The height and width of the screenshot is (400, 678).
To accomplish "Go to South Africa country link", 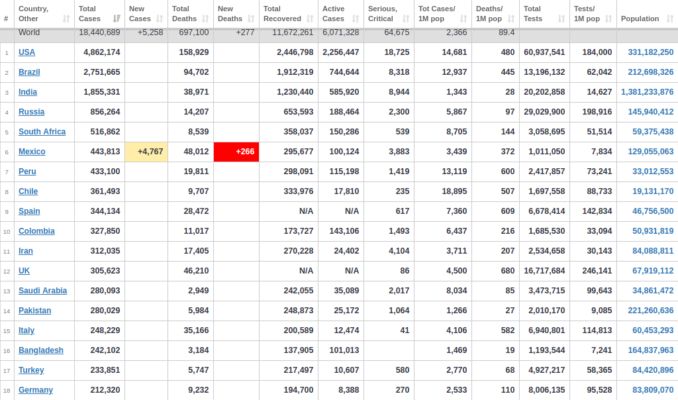I will pyautogui.click(x=43, y=131).
